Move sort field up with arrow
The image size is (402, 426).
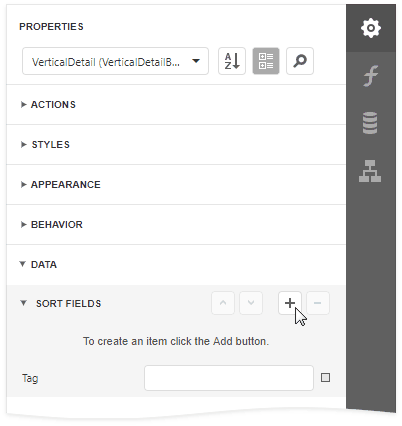[x=223, y=303]
